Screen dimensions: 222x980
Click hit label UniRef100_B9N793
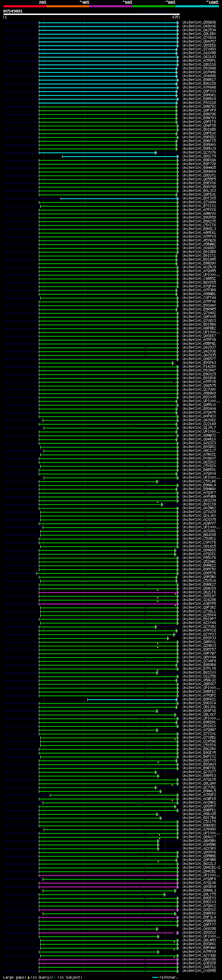199,118
